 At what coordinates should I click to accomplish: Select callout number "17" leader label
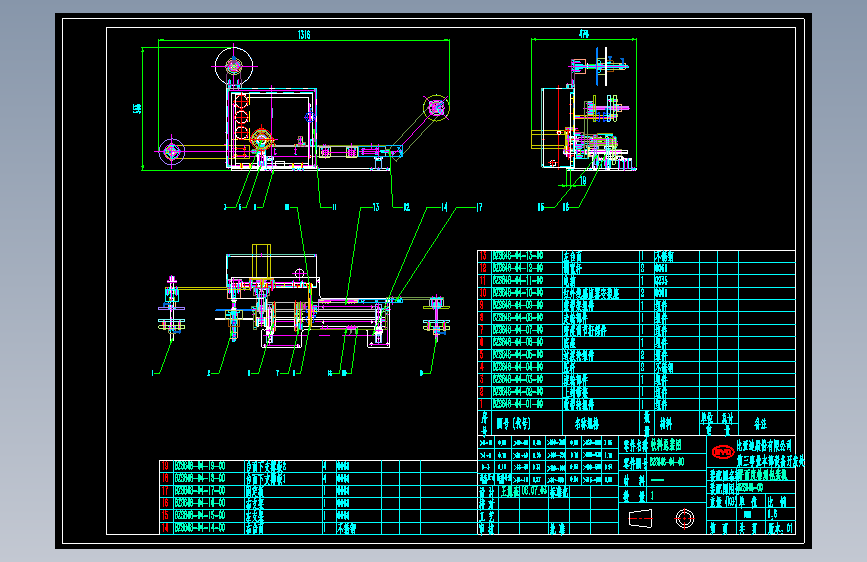479,207
